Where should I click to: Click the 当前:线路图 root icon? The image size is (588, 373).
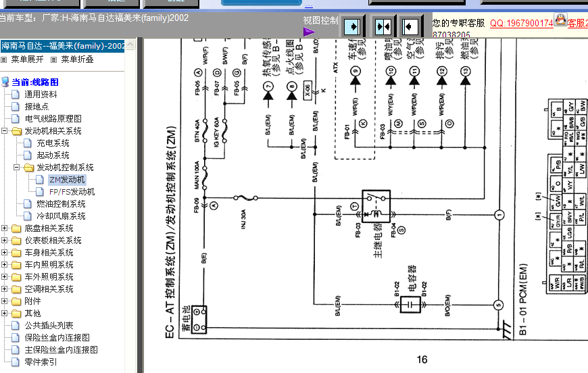pyautogui.click(x=5, y=82)
